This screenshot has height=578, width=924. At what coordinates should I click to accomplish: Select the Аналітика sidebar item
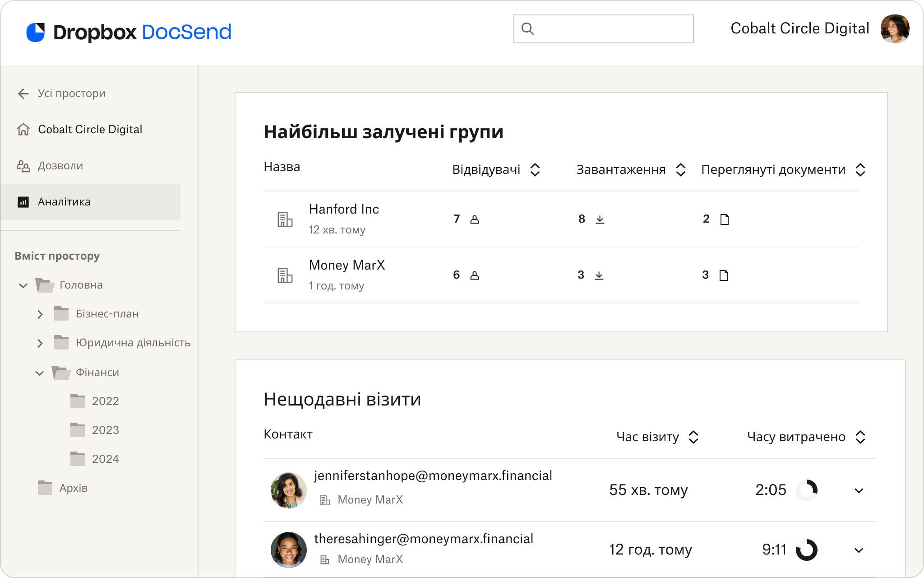91,202
